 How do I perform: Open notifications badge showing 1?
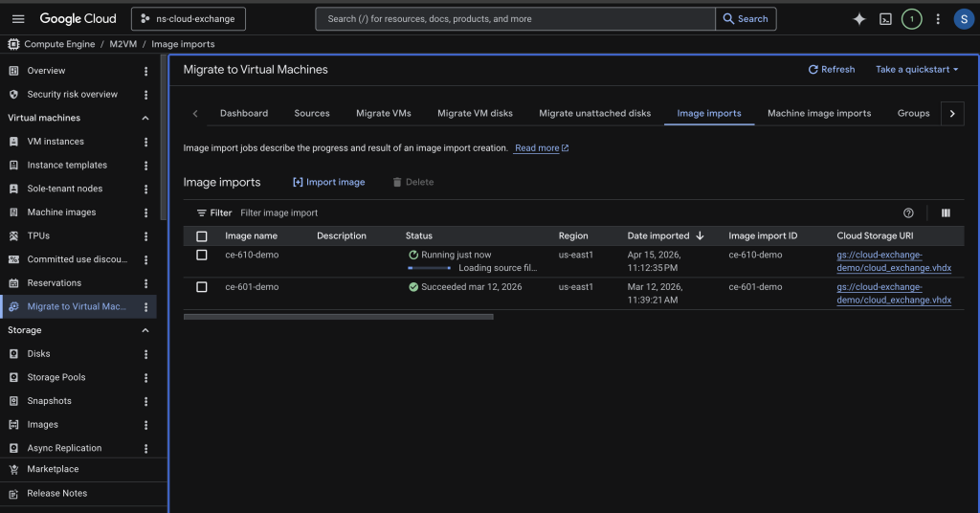tap(911, 19)
